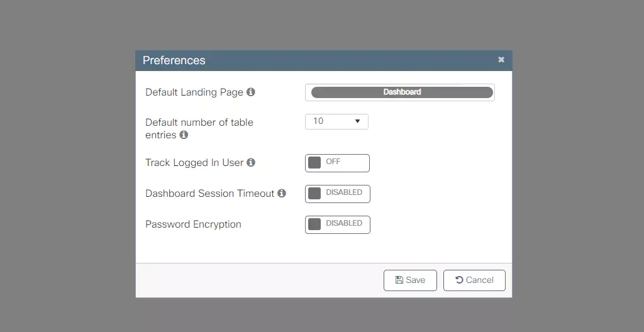Click the floppy disk icon on Save
This screenshot has width=644, height=332.
(x=399, y=280)
